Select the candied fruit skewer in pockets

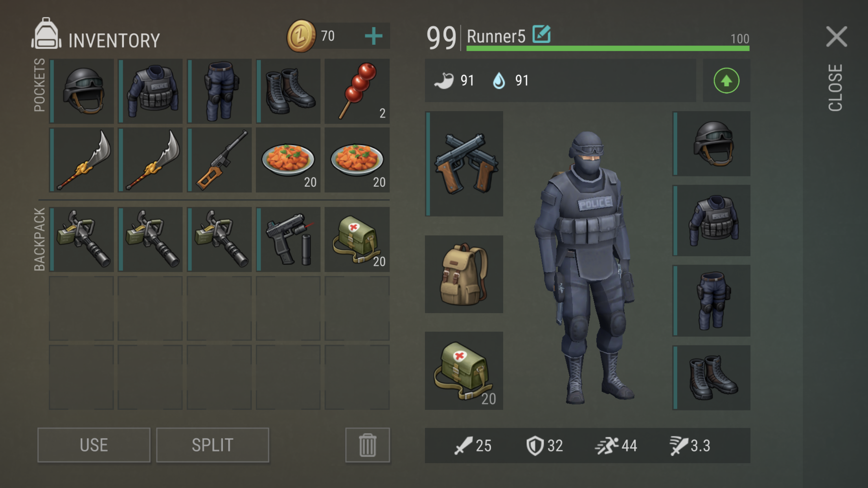(357, 91)
